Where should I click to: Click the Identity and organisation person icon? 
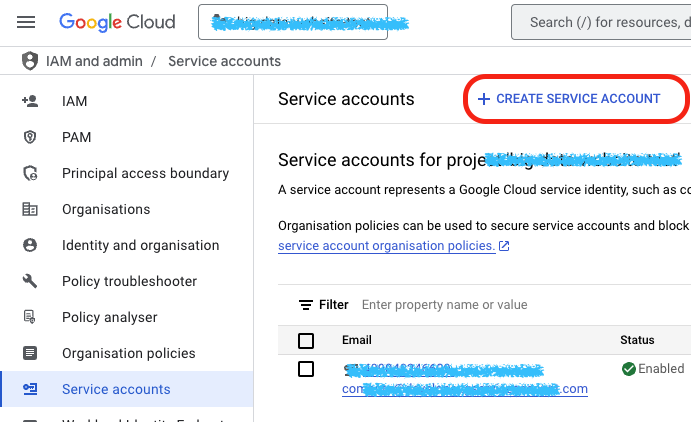pos(30,245)
